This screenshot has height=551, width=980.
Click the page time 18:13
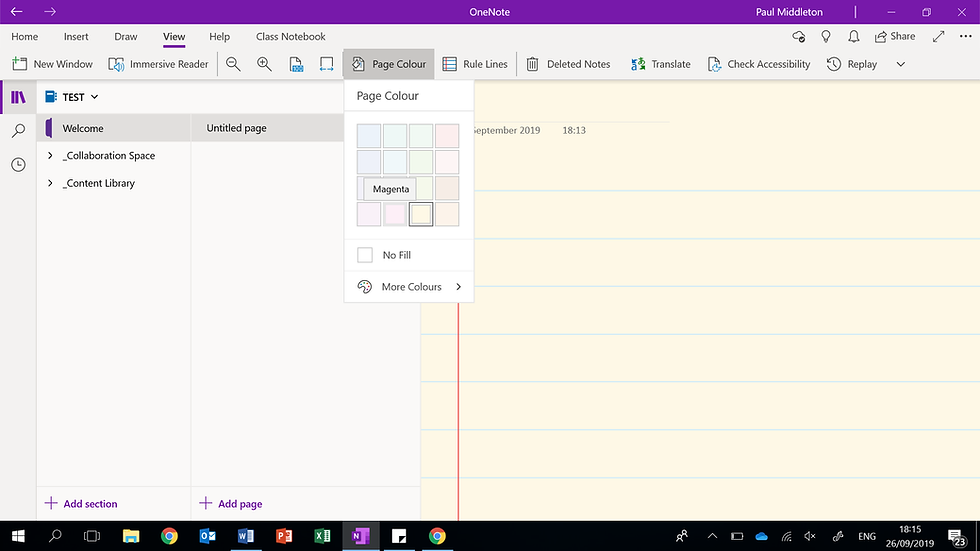tap(574, 131)
